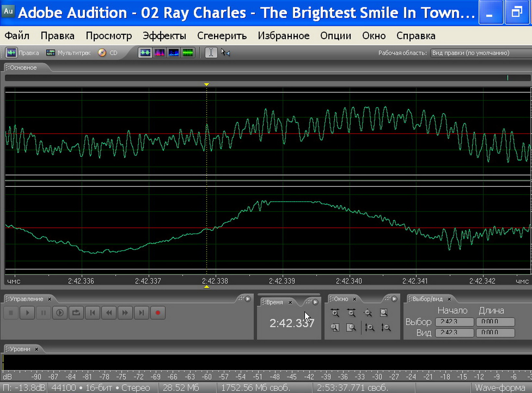Click the Выбор Начало time field
532x393 pixels.
tap(454, 322)
